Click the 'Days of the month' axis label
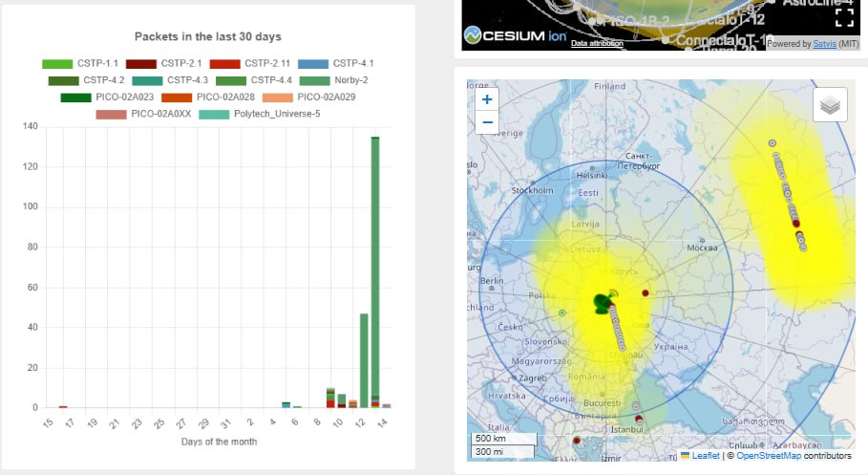The image size is (868, 475). point(219,442)
